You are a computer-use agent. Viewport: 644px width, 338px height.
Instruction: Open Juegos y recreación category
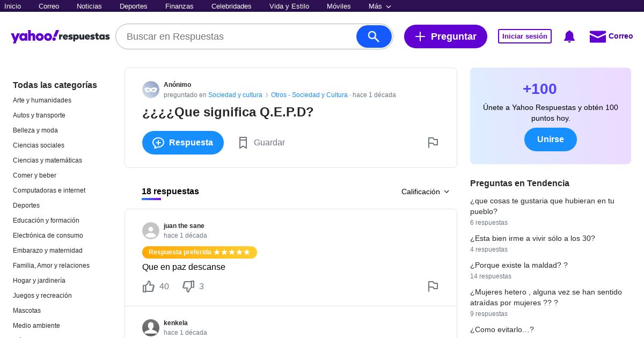point(42,296)
